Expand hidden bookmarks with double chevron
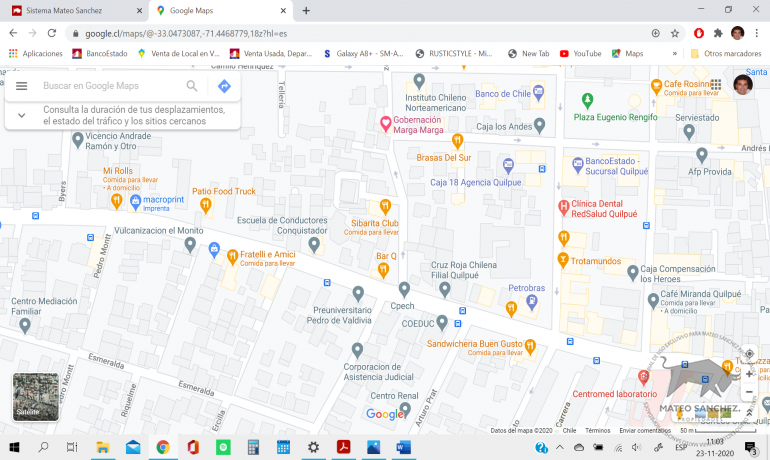This screenshot has width=770, height=460. tap(675, 54)
